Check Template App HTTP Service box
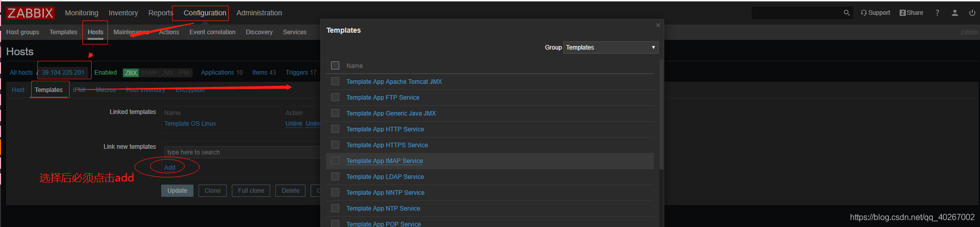The width and height of the screenshot is (980, 227). click(335, 129)
